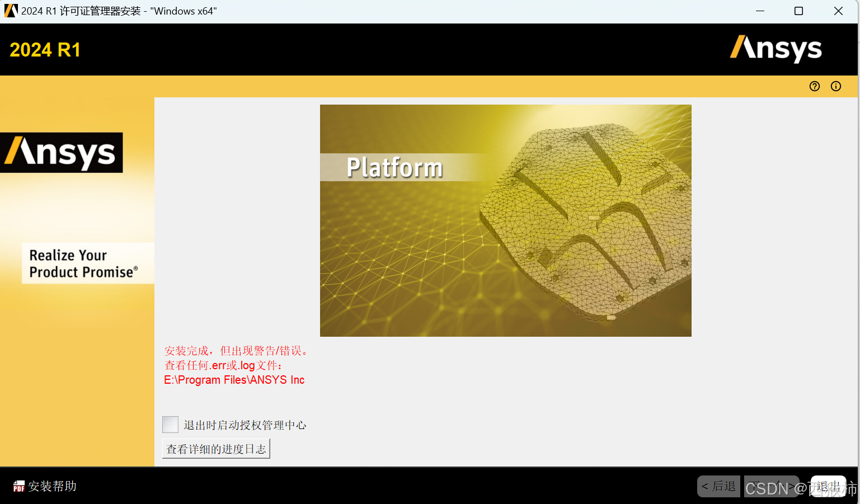
Task: Open the help question mark icon
Action: (815, 86)
